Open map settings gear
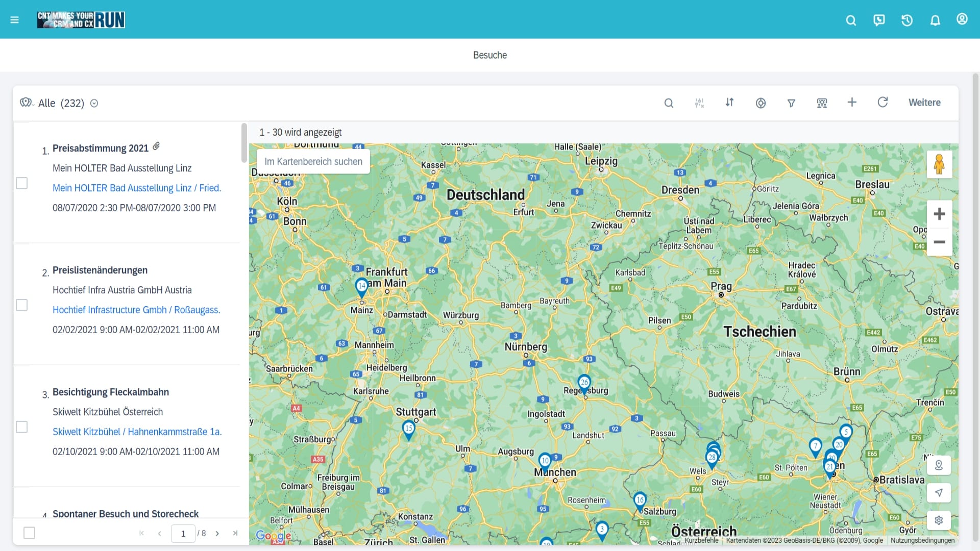980x551 pixels. (939, 520)
